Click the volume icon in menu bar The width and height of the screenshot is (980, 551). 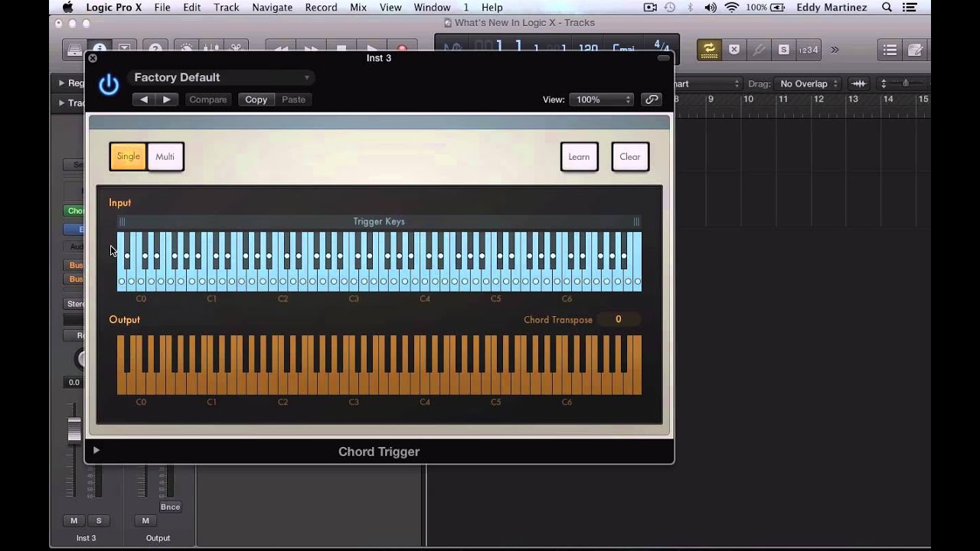(x=710, y=8)
